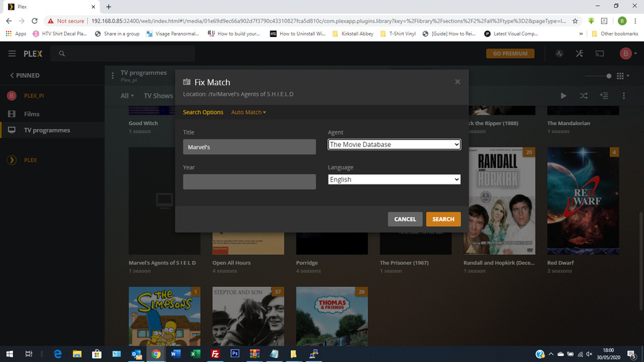Click the SEARCH button
644x362 pixels.
click(x=443, y=219)
